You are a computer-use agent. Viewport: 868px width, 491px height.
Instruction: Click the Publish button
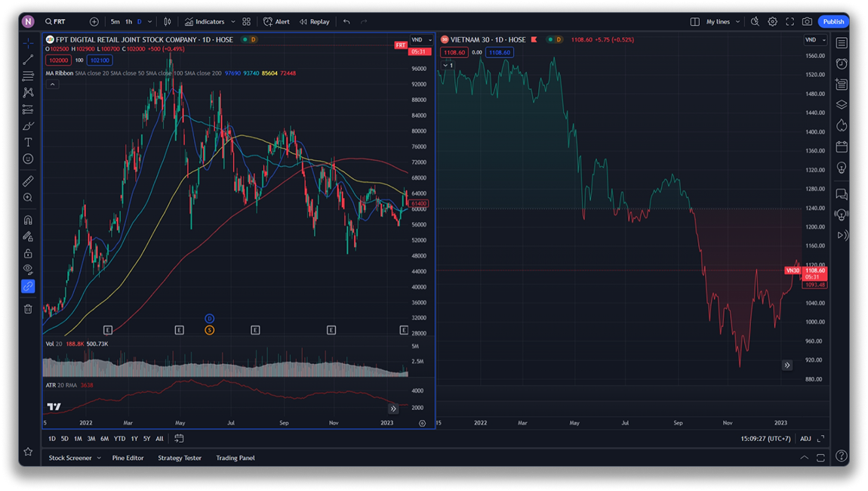click(833, 22)
